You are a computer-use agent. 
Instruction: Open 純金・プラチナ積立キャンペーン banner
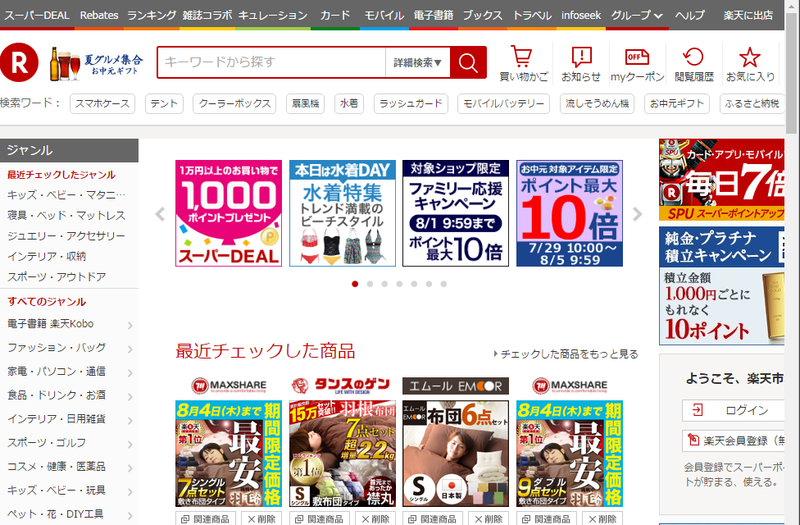pyautogui.click(x=721, y=286)
